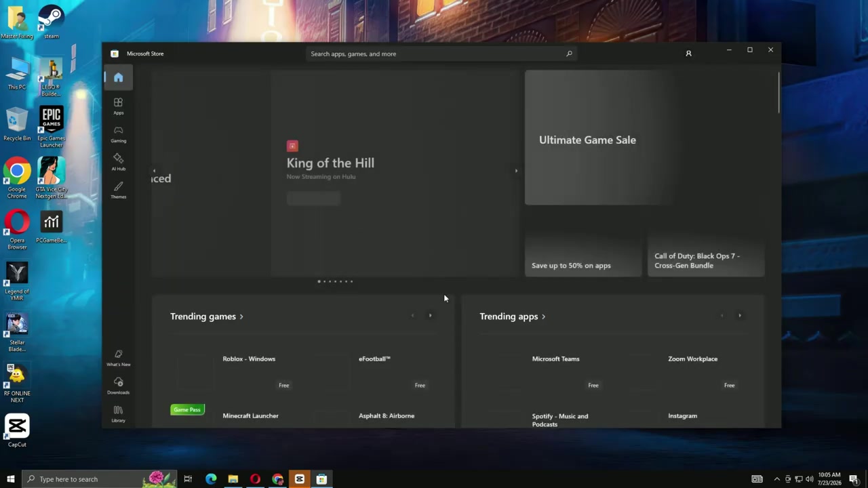
Task: Switch to Microsoft Store on the taskbar
Action: coord(321,479)
